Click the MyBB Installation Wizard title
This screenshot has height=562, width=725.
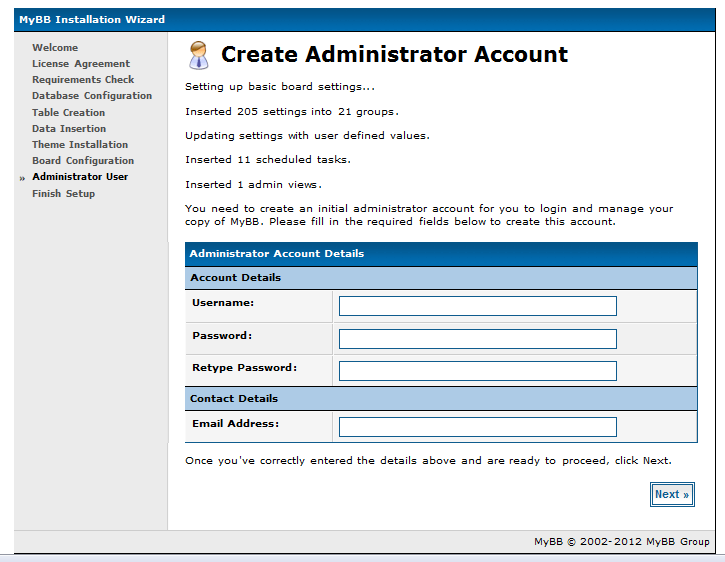[x=92, y=19]
